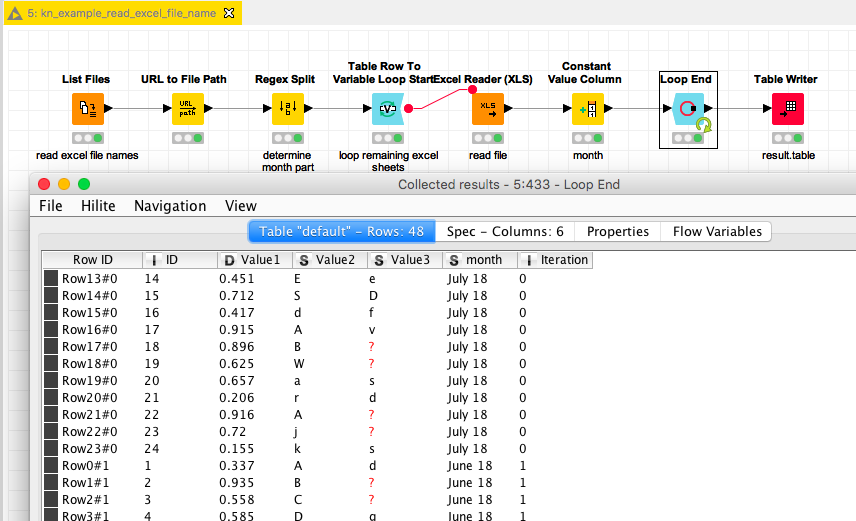Screen dimensions: 856x521
Task: Select the Constant Value Column node
Action: point(587,109)
